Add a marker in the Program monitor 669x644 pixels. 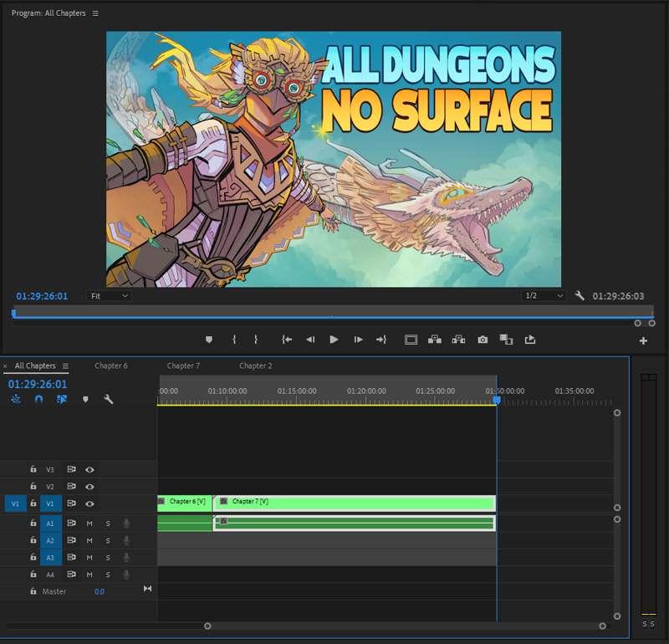[x=209, y=340]
